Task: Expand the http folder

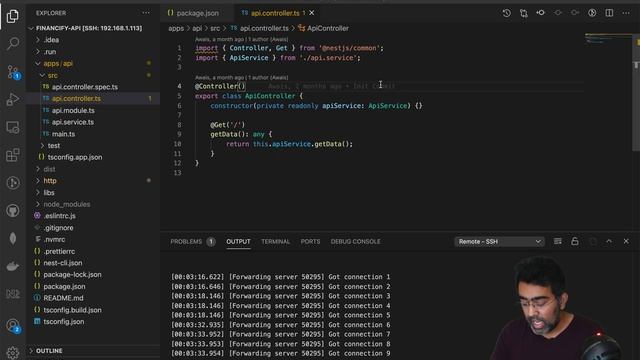Action: coord(50,181)
